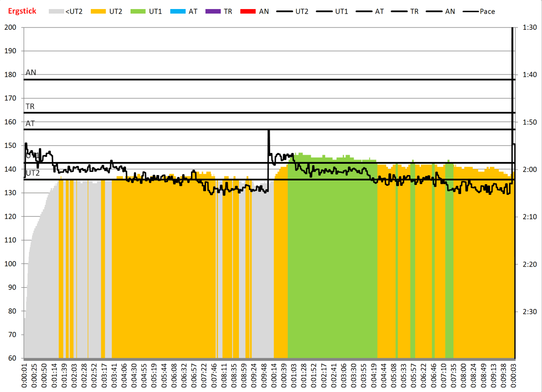Click the gray <UT2 legend swatch
This screenshot has height=392, width=542.
56,11
